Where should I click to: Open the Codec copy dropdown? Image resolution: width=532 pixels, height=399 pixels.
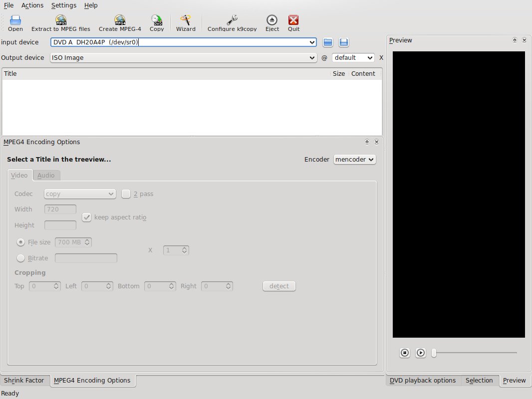[x=80, y=194]
